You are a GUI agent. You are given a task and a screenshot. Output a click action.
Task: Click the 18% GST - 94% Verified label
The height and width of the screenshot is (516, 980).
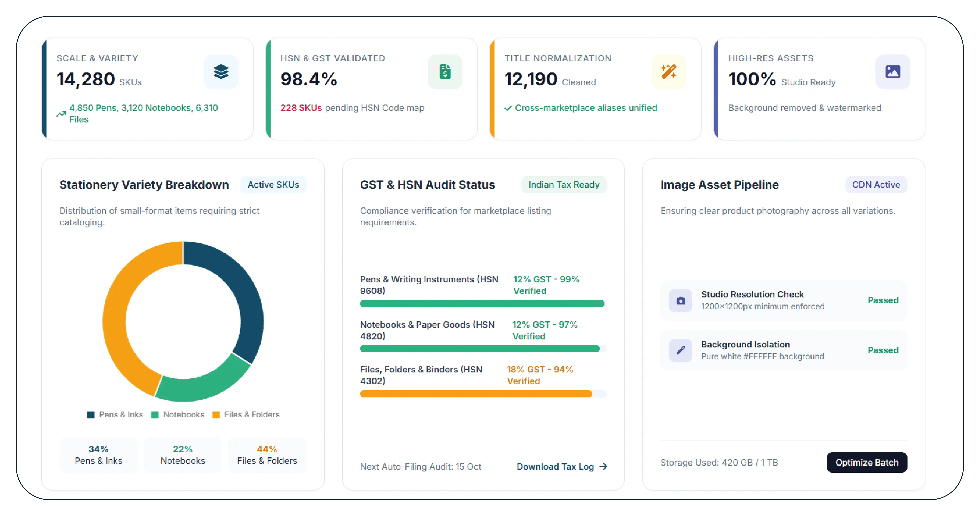[540, 375]
